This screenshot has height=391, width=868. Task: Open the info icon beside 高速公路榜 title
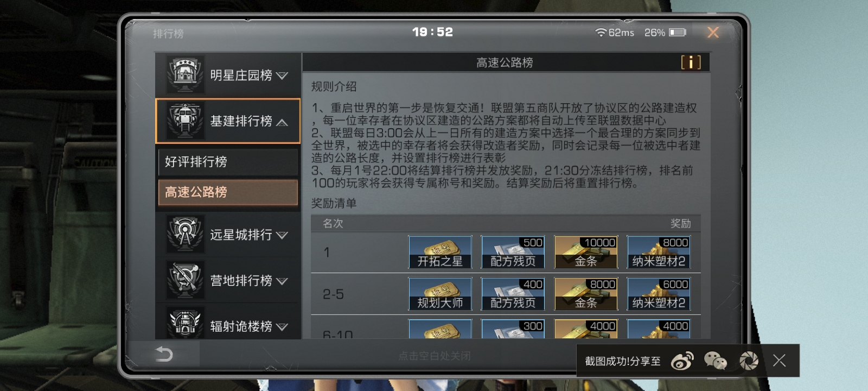pyautogui.click(x=691, y=62)
